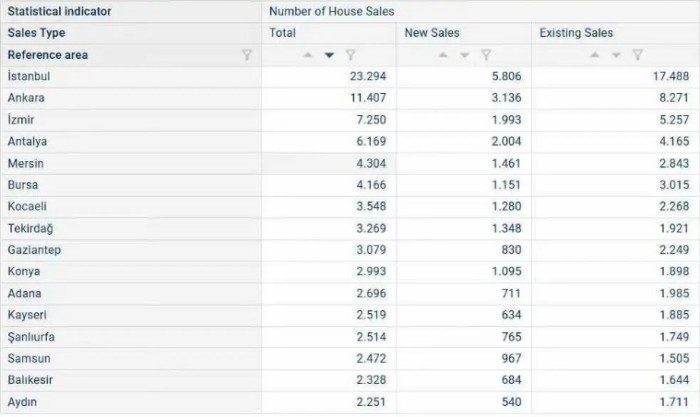Click the Number of House Sales header
The height and width of the screenshot is (417, 700).
(332, 12)
